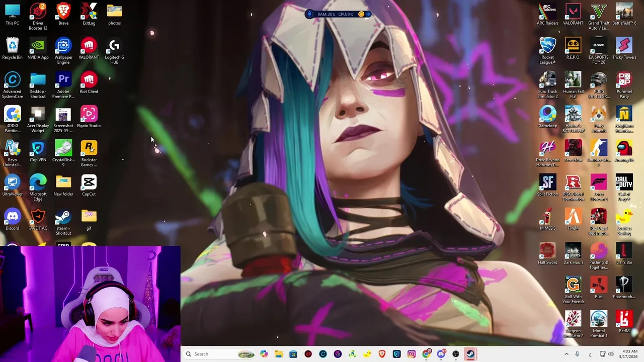Open Red Dead Redemption shortcut

pos(599,221)
